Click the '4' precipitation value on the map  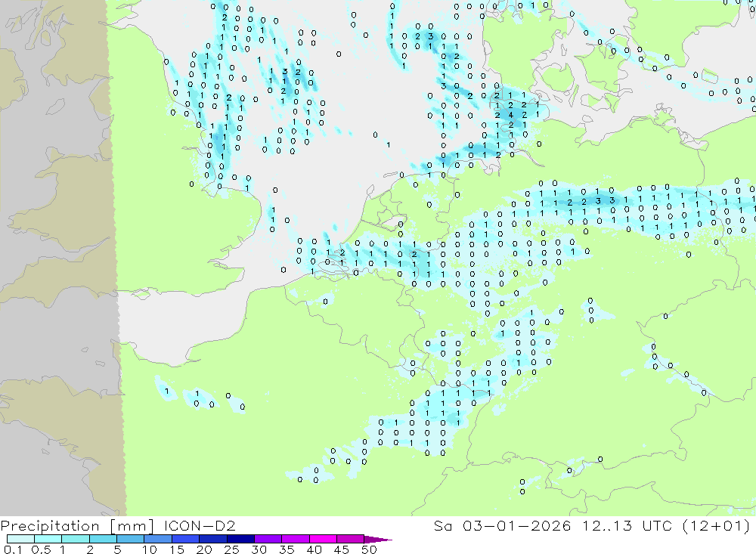click(x=511, y=115)
